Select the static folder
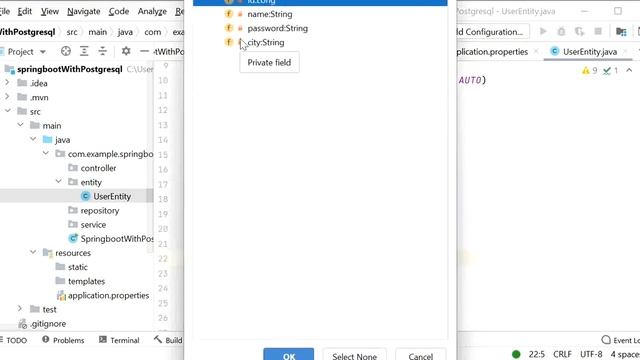This screenshot has height=360, width=640. pyautogui.click(x=78, y=267)
